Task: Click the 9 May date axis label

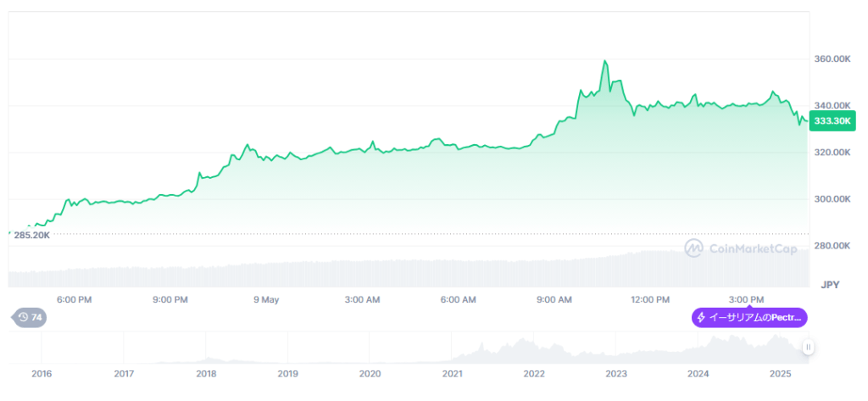Action: click(266, 299)
